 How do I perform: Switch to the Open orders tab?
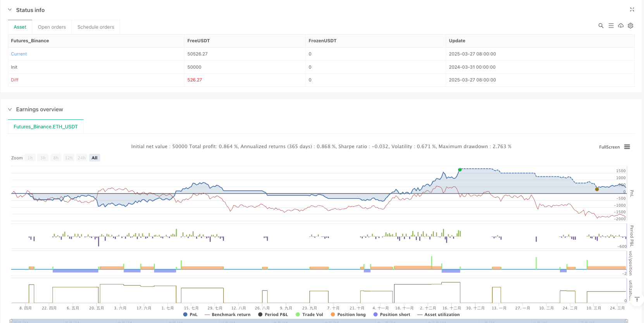(x=52, y=27)
